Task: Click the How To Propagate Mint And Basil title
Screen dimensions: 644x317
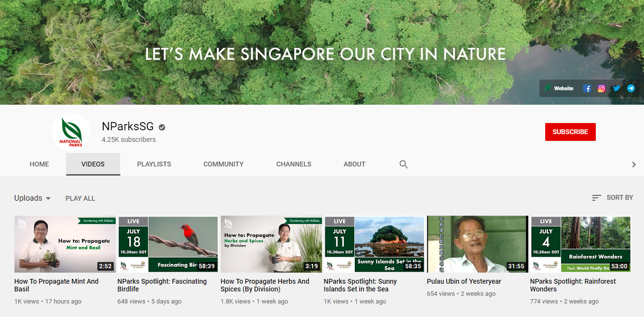Action: point(56,285)
